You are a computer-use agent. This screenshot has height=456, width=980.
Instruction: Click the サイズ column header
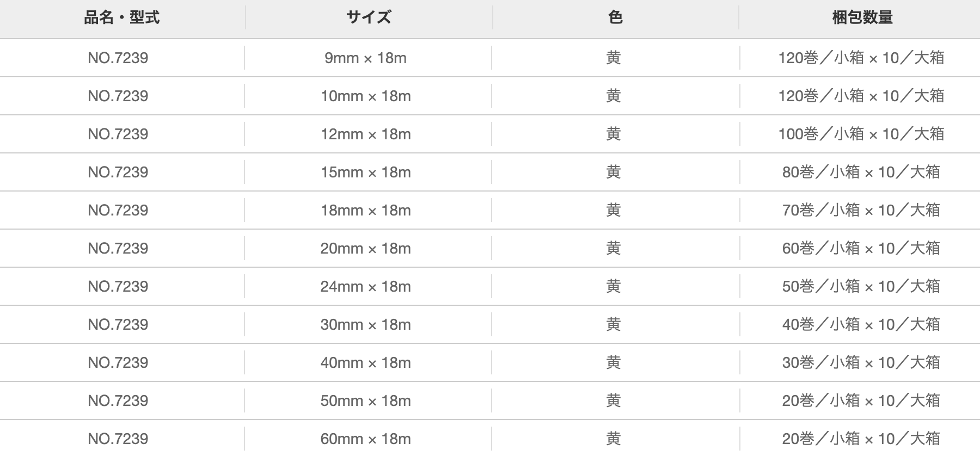(x=369, y=18)
